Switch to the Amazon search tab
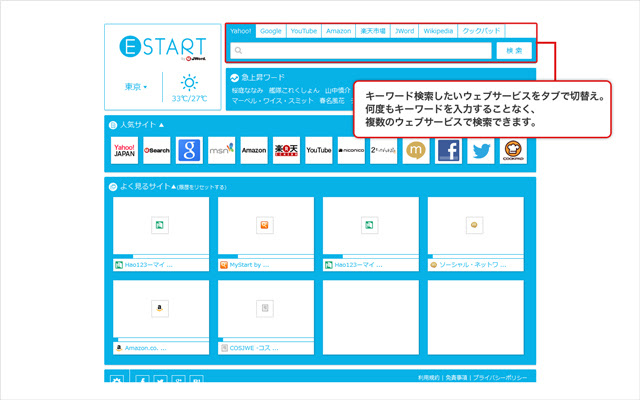The image size is (640, 400). (338, 31)
